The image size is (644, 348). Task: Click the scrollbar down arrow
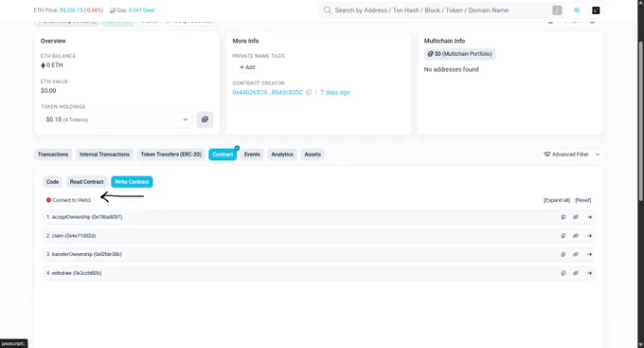click(x=641, y=344)
